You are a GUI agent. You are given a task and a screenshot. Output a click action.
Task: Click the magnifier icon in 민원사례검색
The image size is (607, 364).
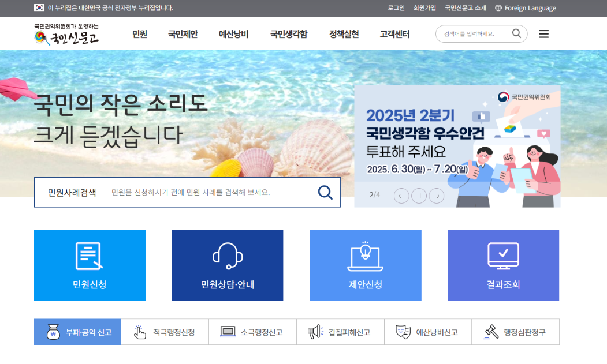pos(325,193)
